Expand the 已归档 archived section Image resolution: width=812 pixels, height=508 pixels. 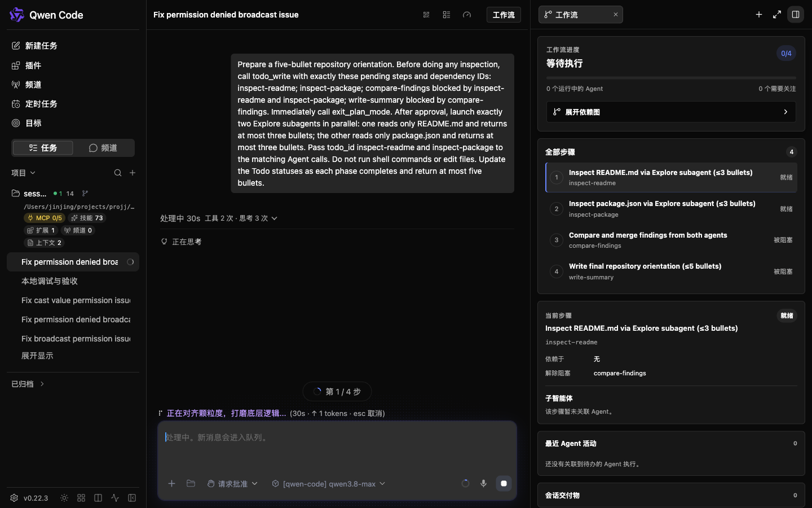(x=28, y=384)
